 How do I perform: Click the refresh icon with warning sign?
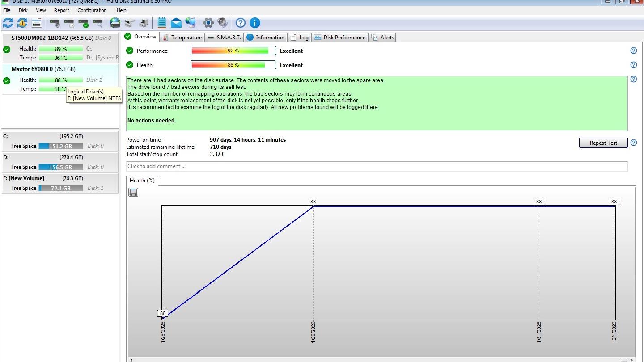(22, 23)
